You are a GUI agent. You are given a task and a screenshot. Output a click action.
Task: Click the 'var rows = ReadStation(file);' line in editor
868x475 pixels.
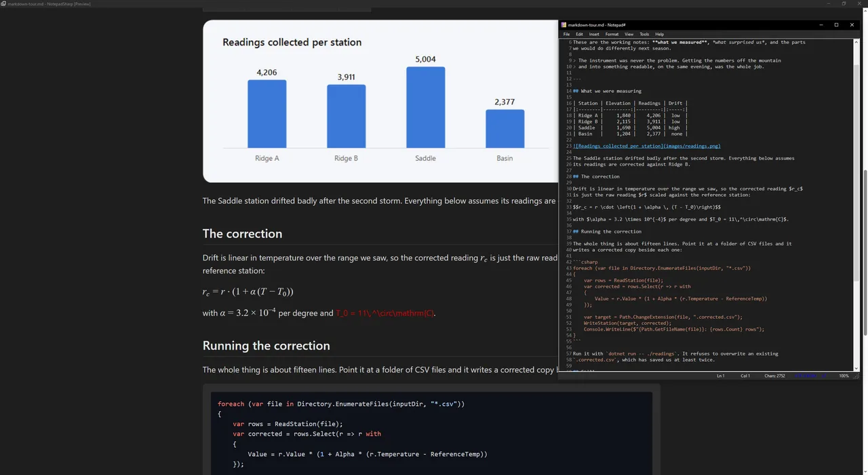623,280
